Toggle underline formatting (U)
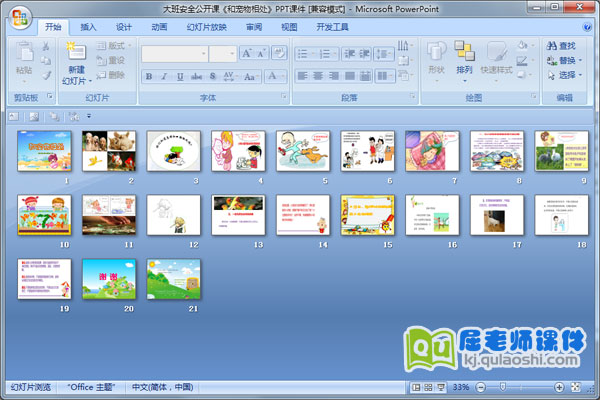This screenshot has width=600, height=400. (180, 76)
